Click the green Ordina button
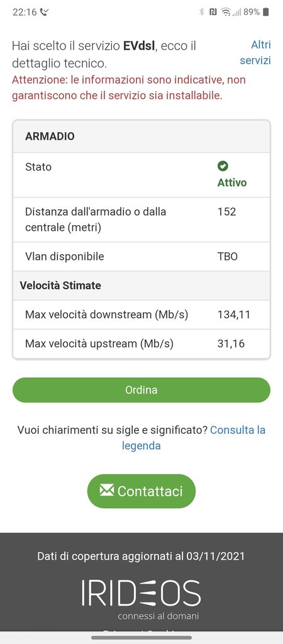 coord(141,390)
